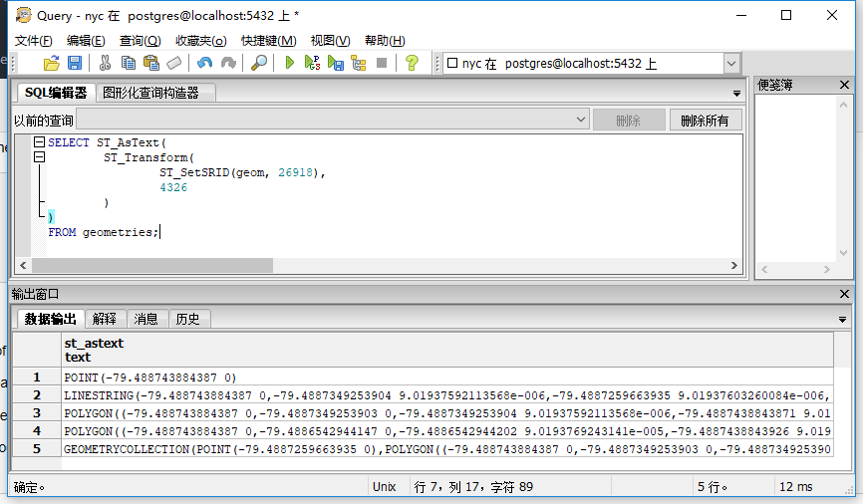The height and width of the screenshot is (504, 863).
Task: Collapse the SELECT ST_AsText fold marker
Action: pos(39,142)
